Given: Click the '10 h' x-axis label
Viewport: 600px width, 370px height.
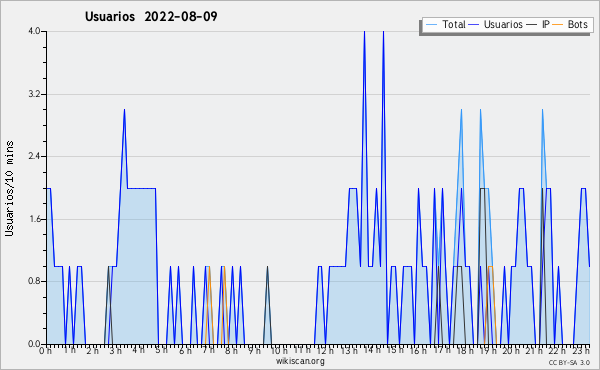Looking at the screenshot, I should (x=279, y=350).
